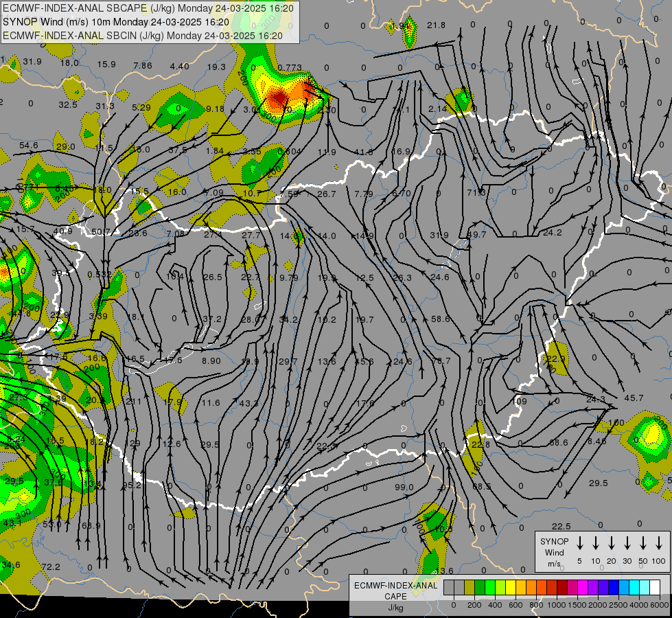Click the 800 tick label on CAPE scale

(x=536, y=605)
